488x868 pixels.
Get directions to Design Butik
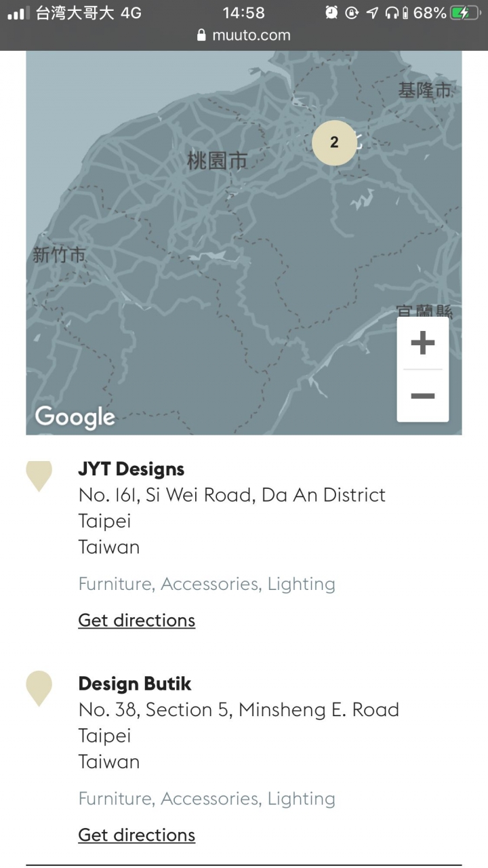[x=137, y=835]
